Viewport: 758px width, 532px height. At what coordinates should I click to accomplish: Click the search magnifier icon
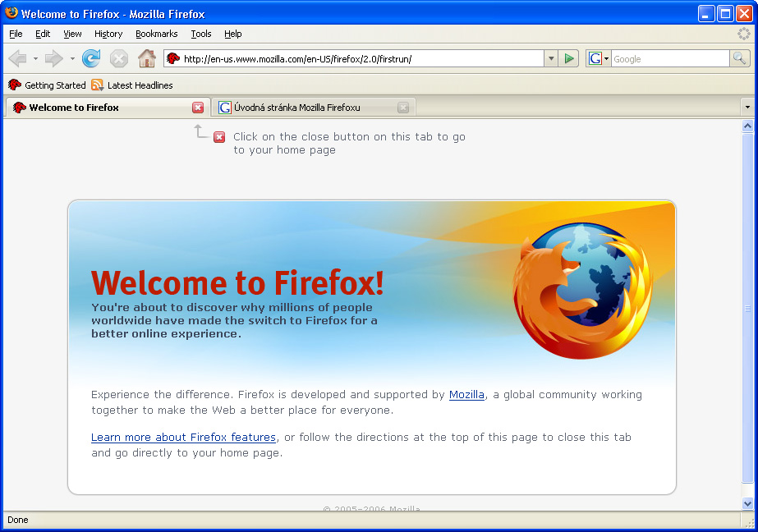(739, 58)
